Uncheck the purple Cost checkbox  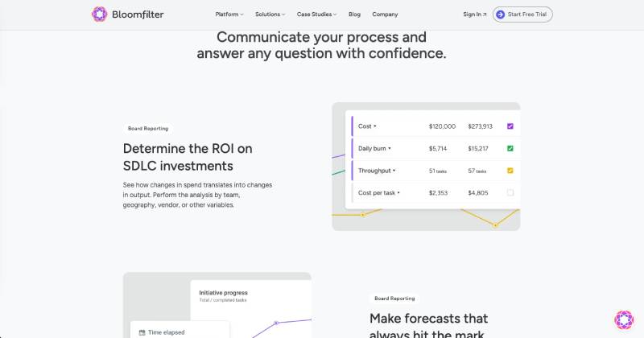coord(510,126)
